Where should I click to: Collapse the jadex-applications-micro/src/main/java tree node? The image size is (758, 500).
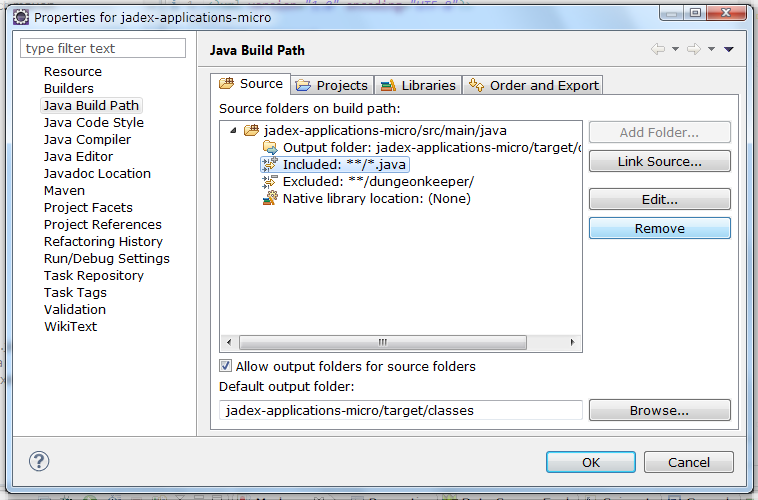coord(233,131)
